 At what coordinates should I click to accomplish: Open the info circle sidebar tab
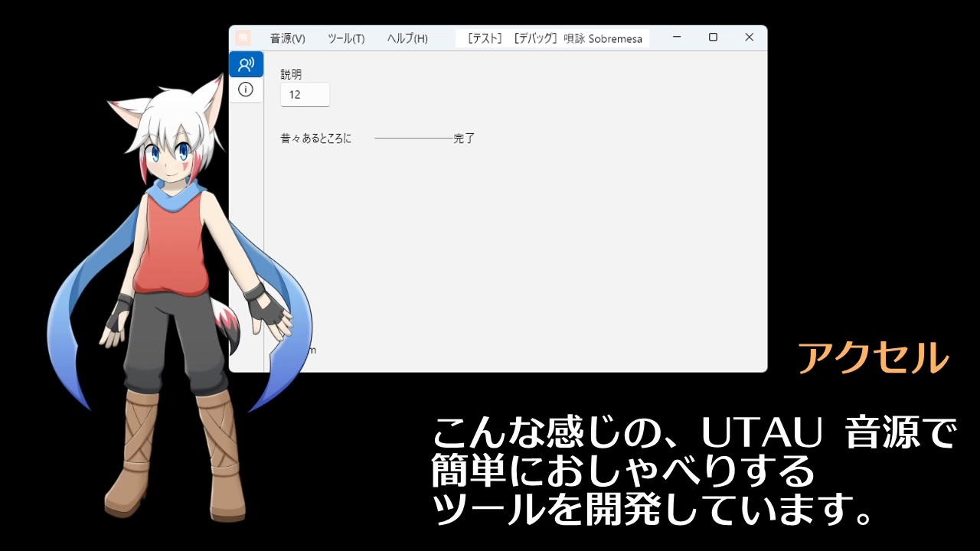pyautogui.click(x=246, y=90)
